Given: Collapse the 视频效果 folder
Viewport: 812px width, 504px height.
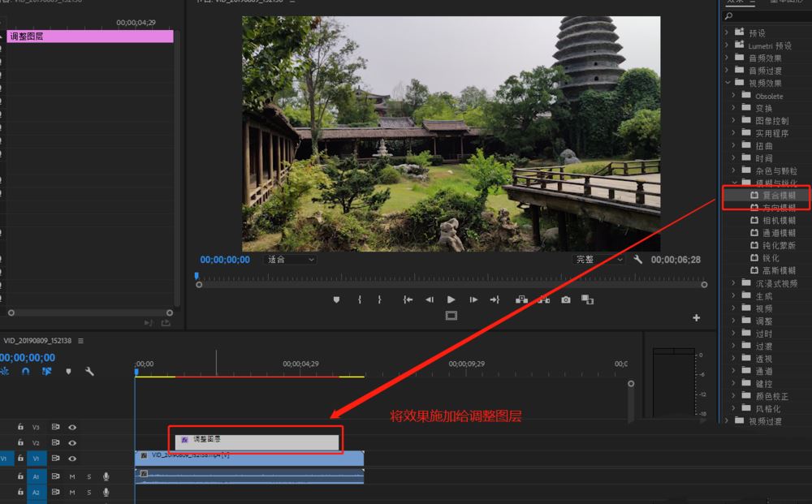Looking at the screenshot, I should pyautogui.click(x=727, y=83).
